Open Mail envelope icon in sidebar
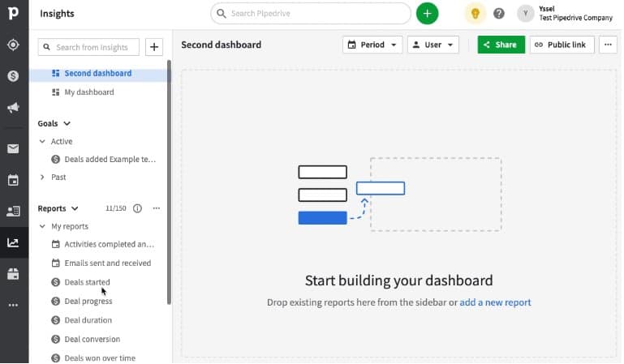The image size is (624, 364). (x=13, y=148)
